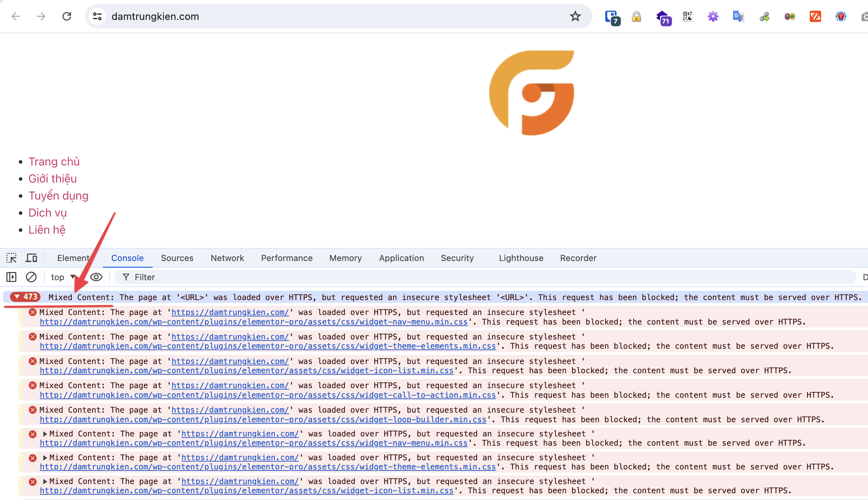Open the Security tab
868x500 pixels.
457,258
